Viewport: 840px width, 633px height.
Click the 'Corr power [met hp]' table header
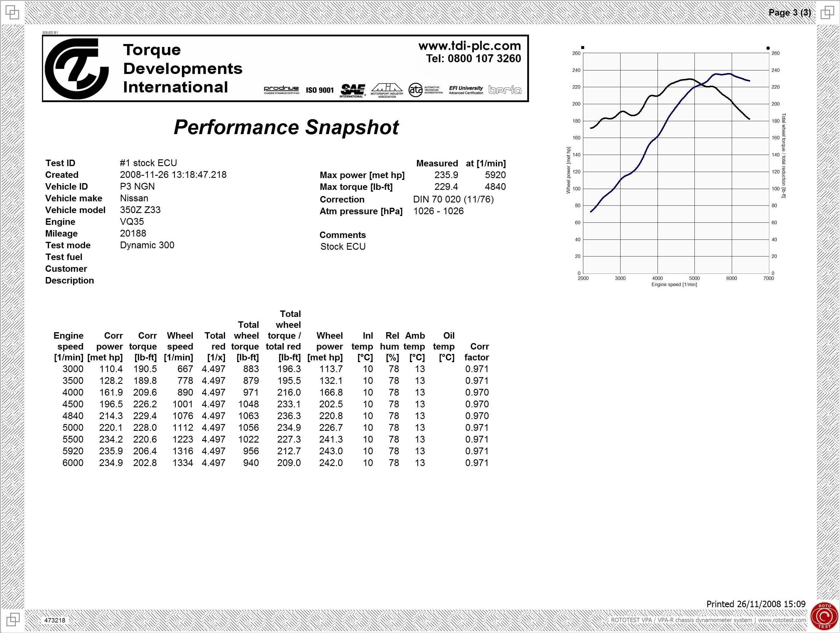click(105, 347)
